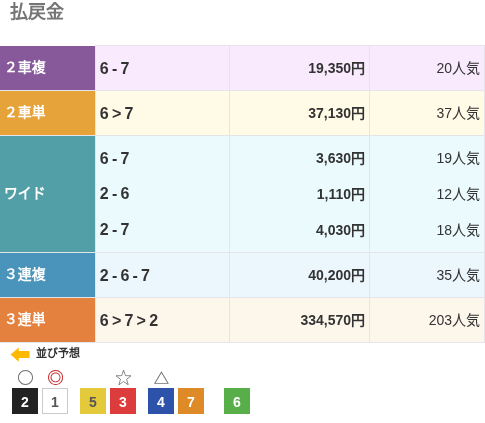This screenshot has width=485, height=423.
Task: Click the 334,570円 payout amount
Action: click(332, 320)
